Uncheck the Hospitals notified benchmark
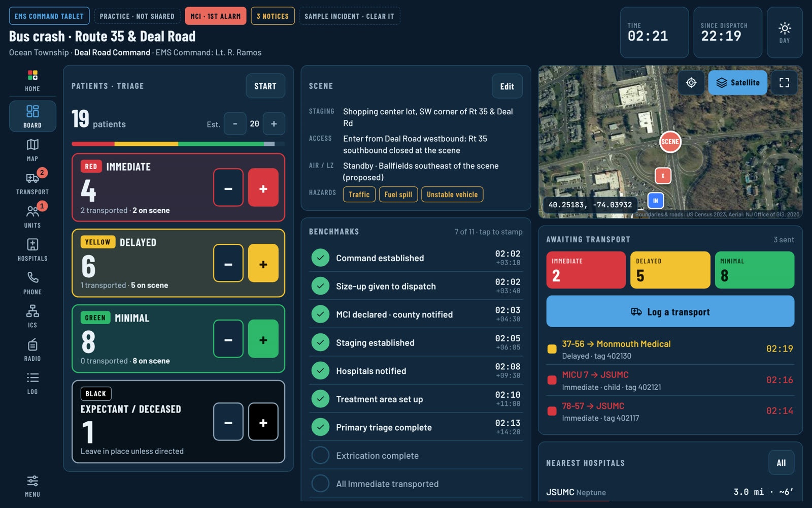The height and width of the screenshot is (508, 812). pyautogui.click(x=416, y=371)
